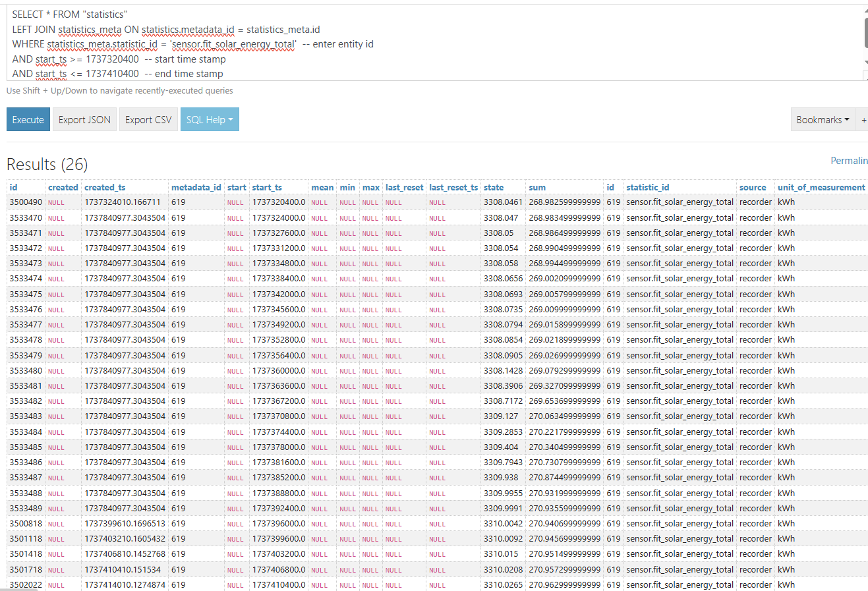Open the SQL Help dropdown
This screenshot has width=868, height=591.
point(210,120)
